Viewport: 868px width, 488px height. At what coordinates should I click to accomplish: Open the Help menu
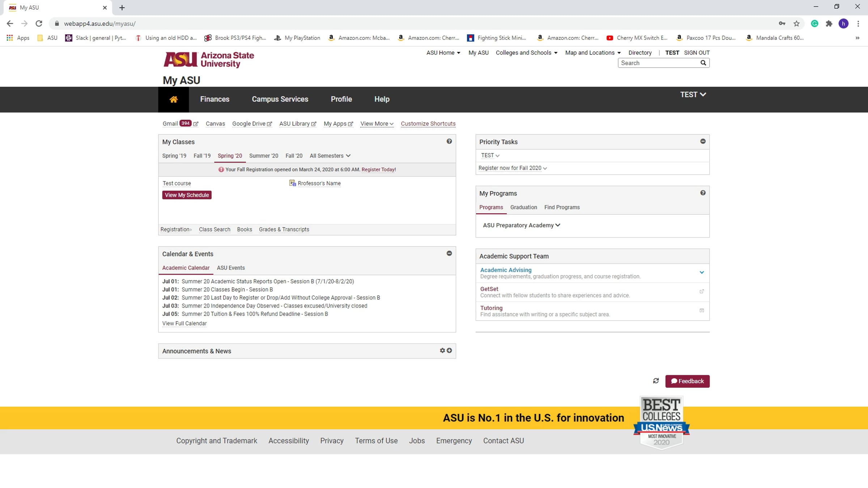382,99
